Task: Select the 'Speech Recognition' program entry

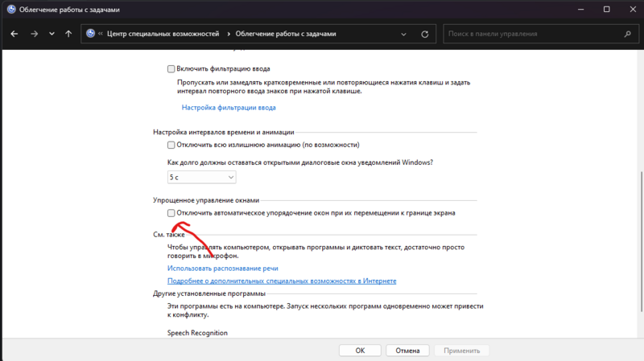Action: click(197, 333)
